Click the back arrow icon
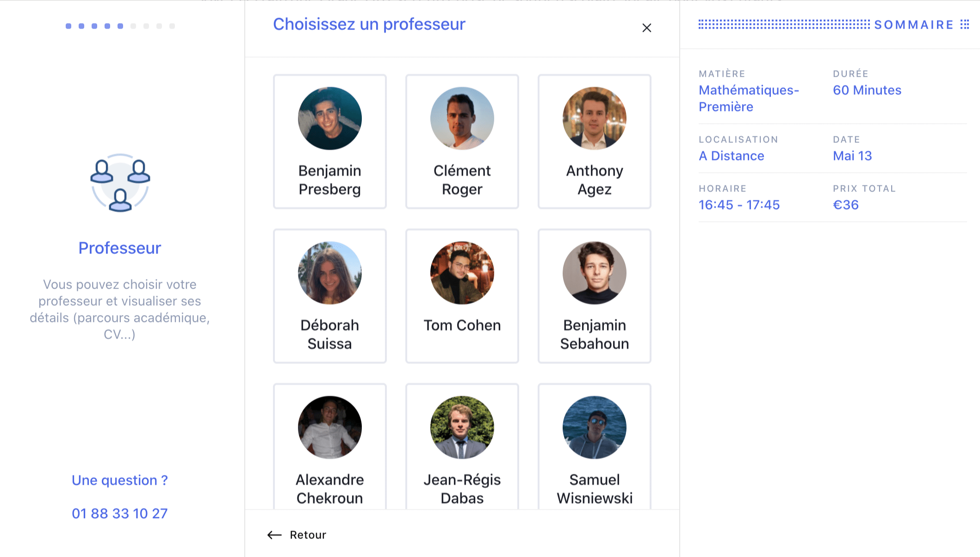This screenshot has height=557, width=980. 274,535
